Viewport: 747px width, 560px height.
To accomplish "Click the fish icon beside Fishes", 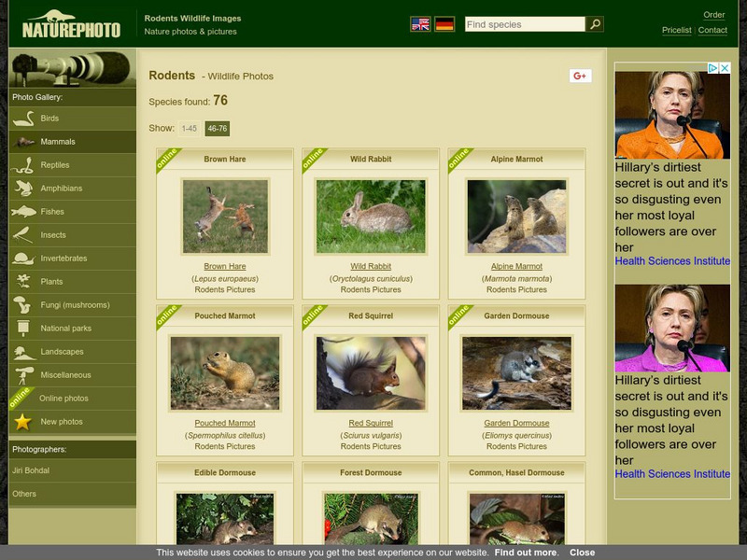I will [x=23, y=212].
